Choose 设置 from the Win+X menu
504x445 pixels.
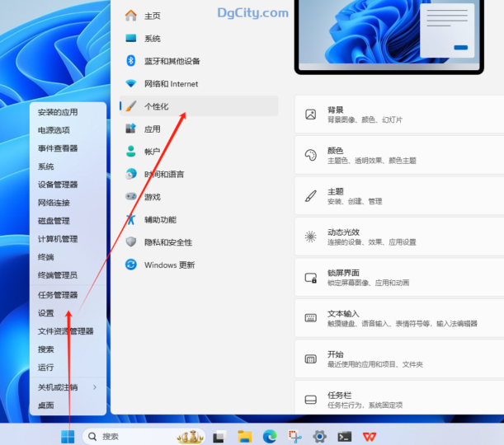(x=46, y=313)
